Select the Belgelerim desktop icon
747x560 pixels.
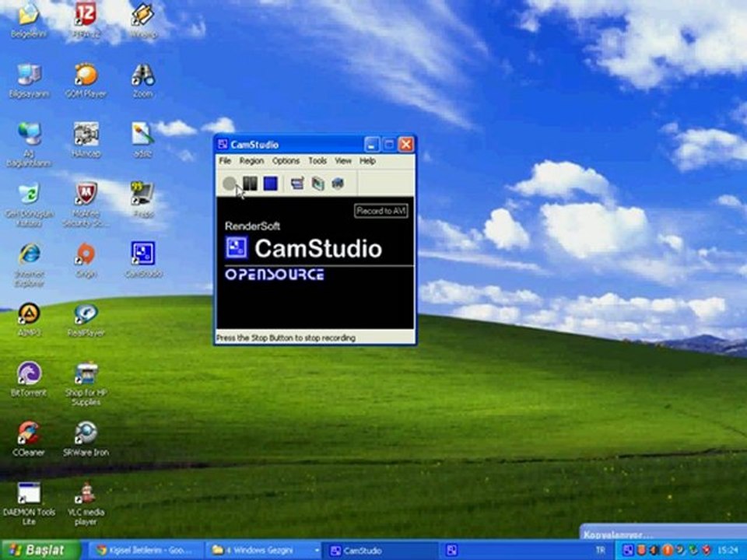[x=29, y=21]
